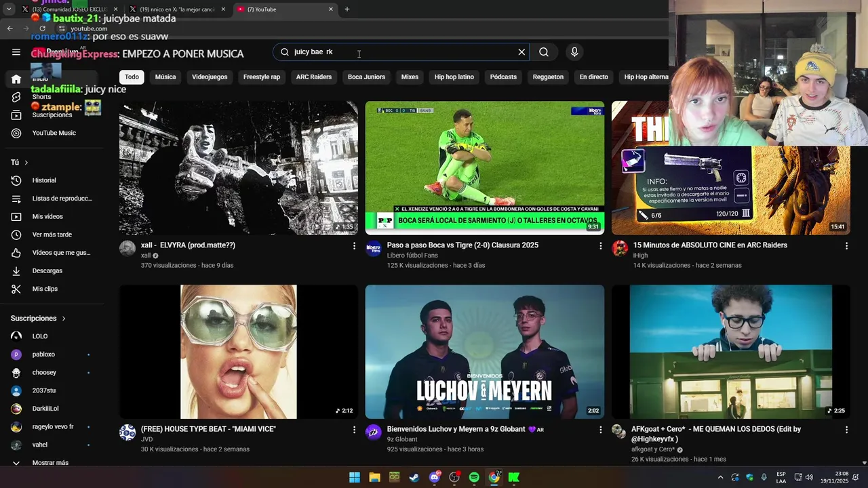The width and height of the screenshot is (868, 488).
Task: Expand Mostrar más subscriptions
Action: (53, 463)
